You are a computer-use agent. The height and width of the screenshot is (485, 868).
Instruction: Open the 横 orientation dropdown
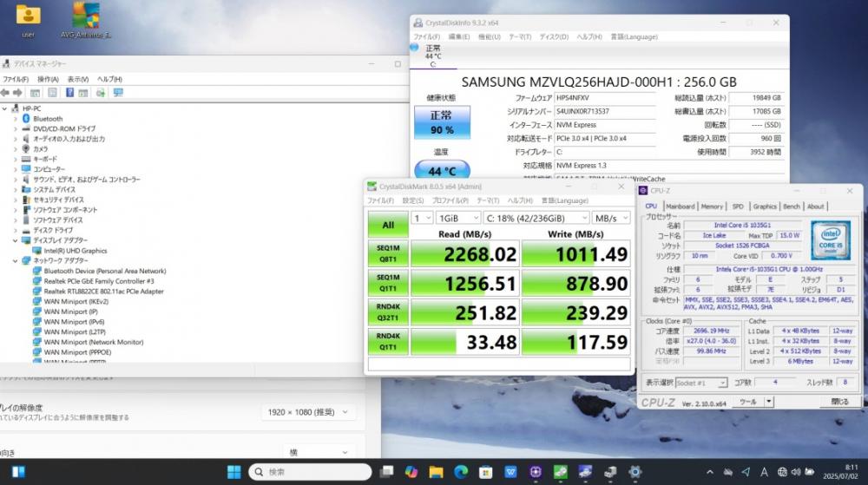[319, 452]
